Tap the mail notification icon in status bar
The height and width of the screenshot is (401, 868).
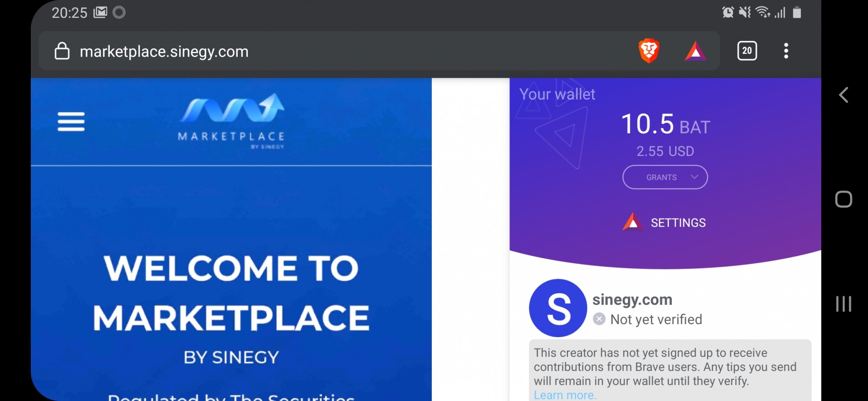tap(100, 12)
